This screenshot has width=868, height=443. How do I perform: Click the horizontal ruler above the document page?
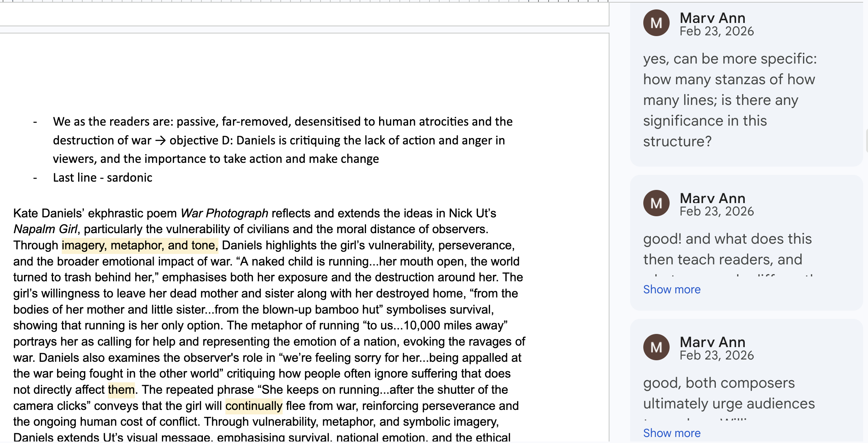(x=304, y=1)
